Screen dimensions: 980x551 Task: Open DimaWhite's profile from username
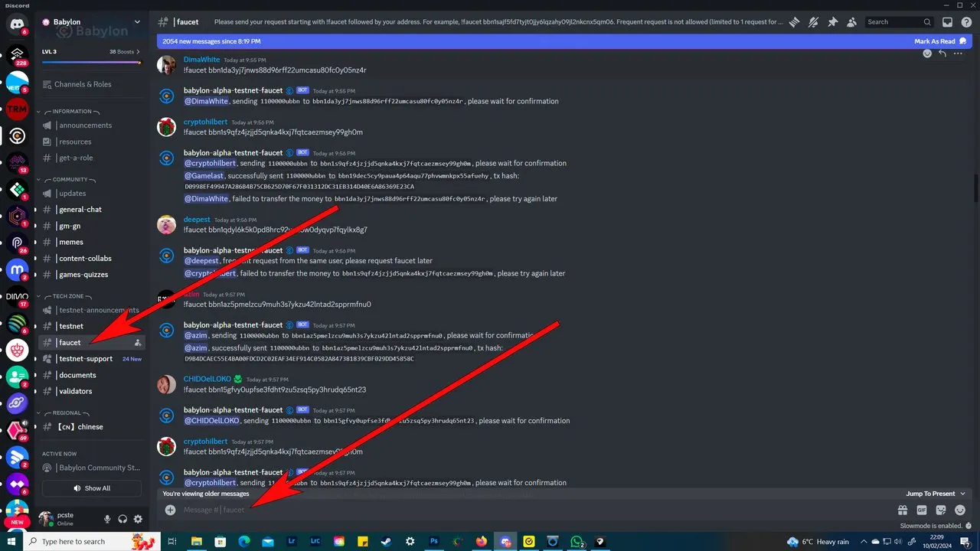[x=201, y=59]
